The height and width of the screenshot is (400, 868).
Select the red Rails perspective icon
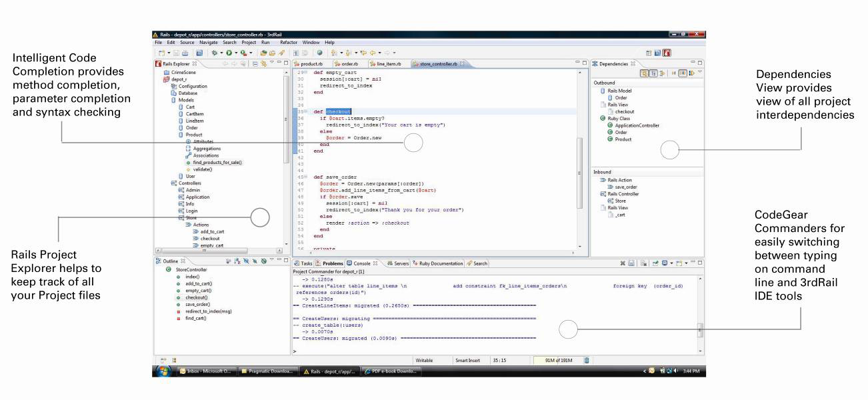[x=667, y=53]
